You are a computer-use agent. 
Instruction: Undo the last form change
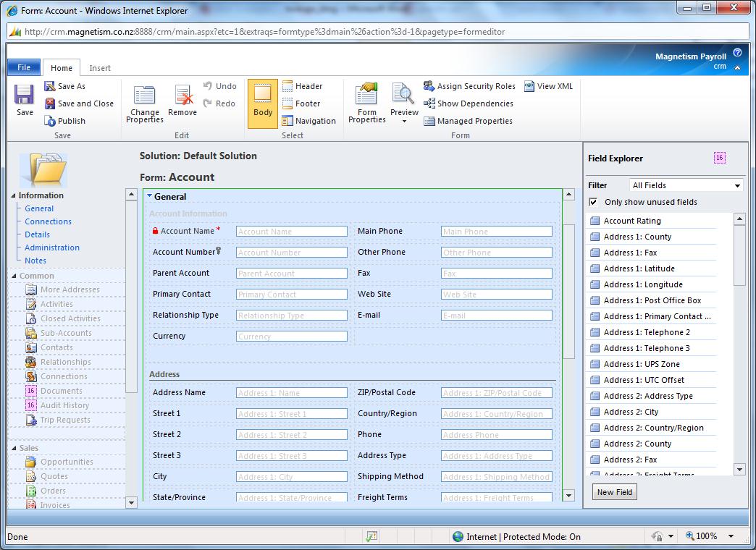(x=219, y=85)
